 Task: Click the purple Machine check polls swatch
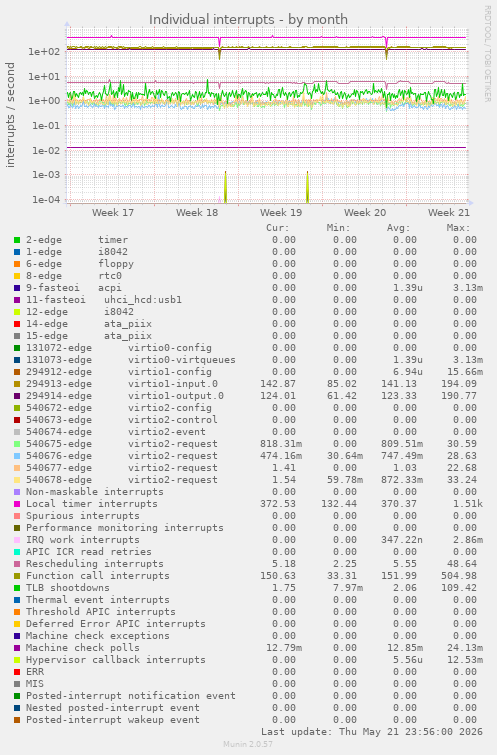[x=17, y=648]
